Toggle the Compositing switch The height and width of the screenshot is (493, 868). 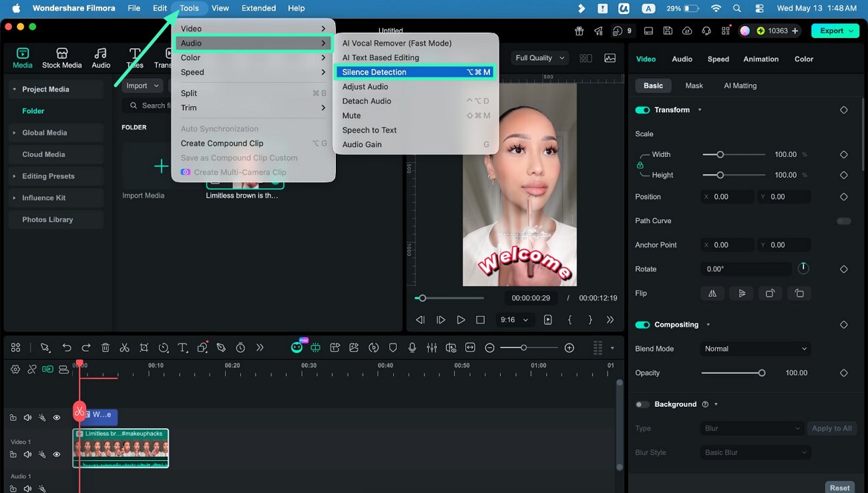pyautogui.click(x=642, y=325)
